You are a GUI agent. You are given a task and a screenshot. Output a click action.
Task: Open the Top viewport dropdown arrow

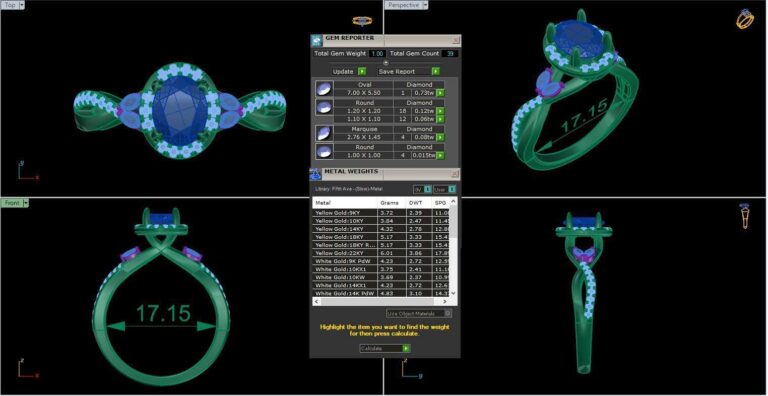pos(21,5)
